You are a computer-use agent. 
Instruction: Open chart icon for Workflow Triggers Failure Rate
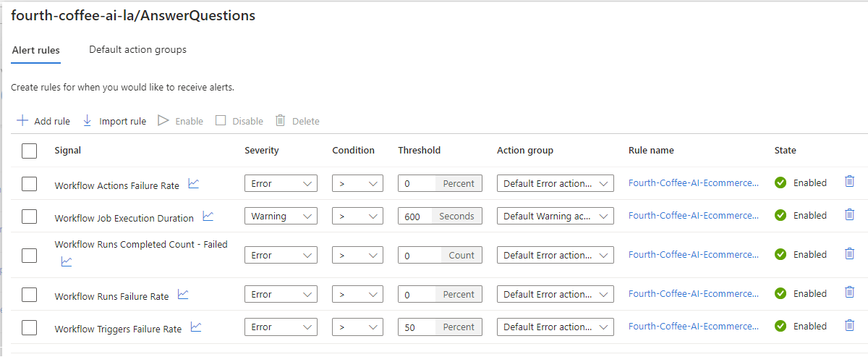(x=196, y=327)
